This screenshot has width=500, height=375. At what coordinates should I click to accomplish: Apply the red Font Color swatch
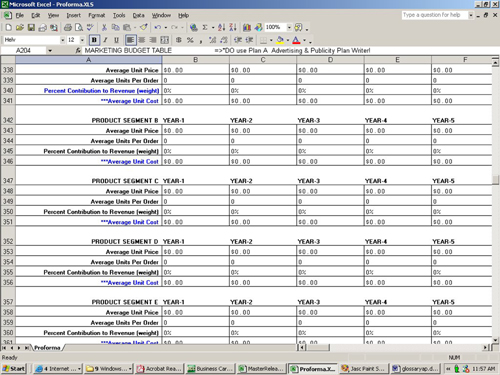296,40
